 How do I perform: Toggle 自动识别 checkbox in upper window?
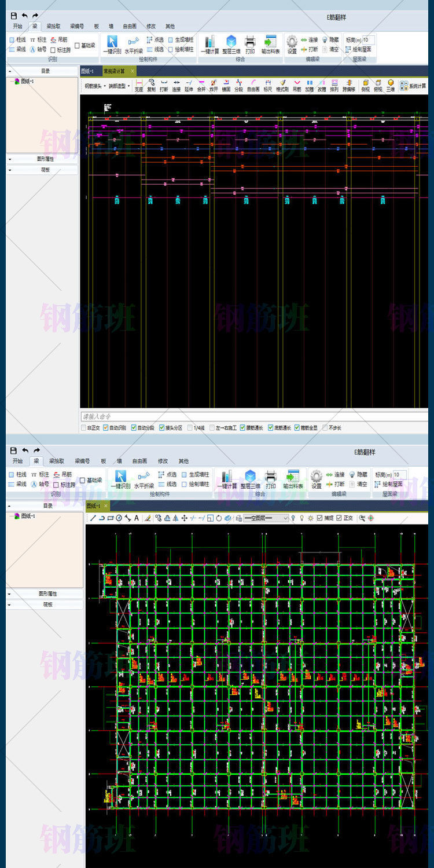pos(105,428)
